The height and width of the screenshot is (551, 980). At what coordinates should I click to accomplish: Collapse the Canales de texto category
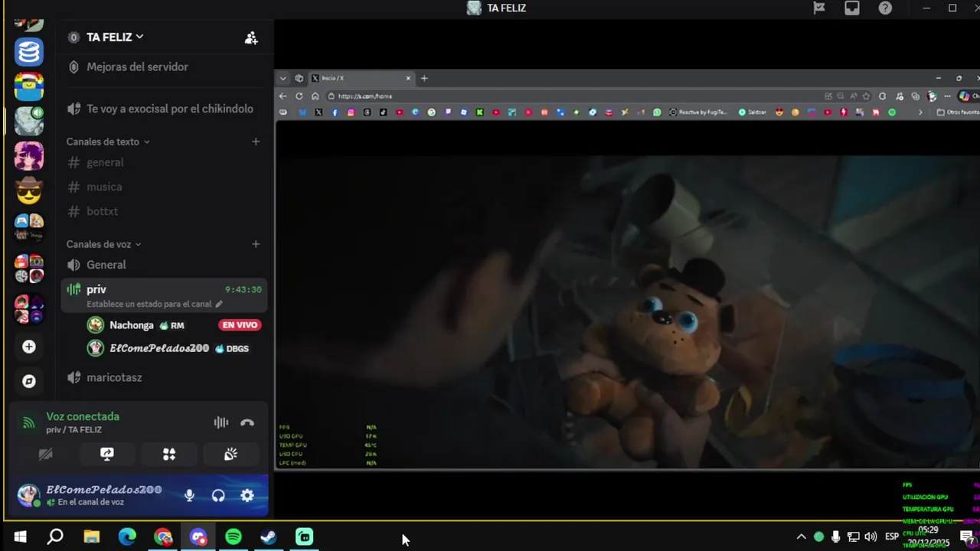point(108,142)
